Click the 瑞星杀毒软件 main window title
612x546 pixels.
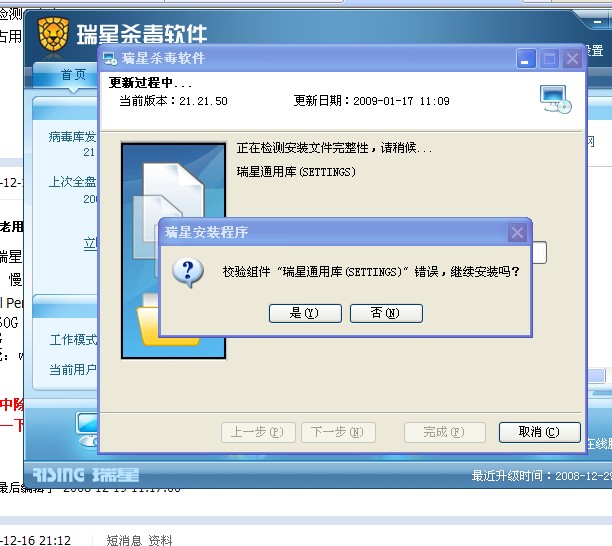142,34
